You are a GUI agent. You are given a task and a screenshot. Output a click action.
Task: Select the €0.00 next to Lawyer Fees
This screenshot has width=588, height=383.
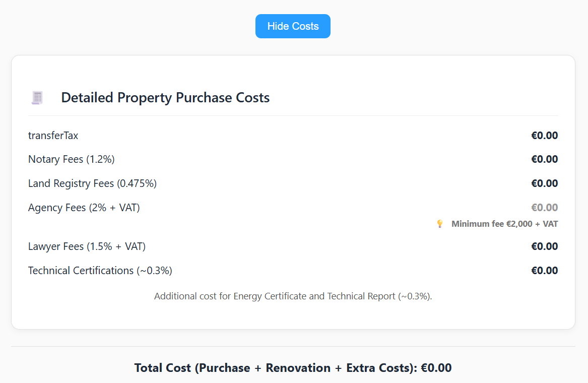545,246
